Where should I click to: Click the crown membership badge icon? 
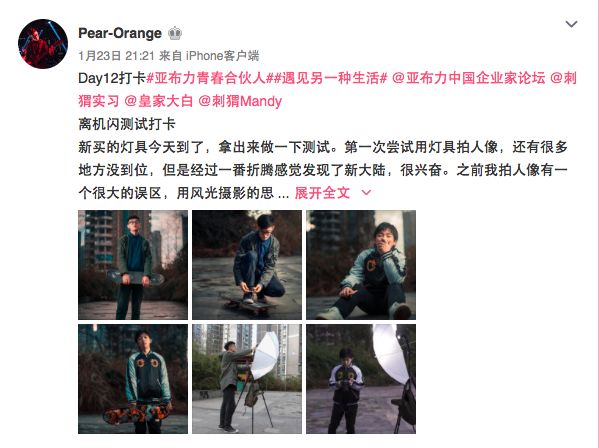(x=175, y=33)
